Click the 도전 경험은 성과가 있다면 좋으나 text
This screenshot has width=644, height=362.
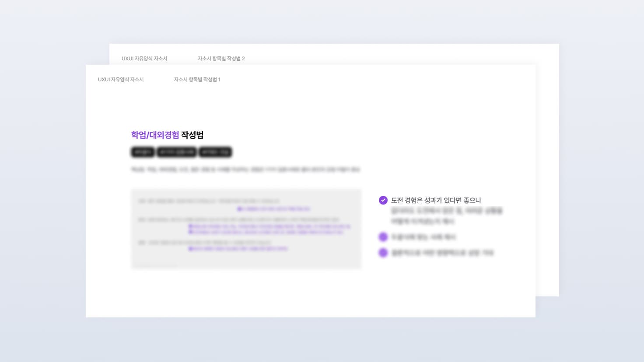point(436,200)
